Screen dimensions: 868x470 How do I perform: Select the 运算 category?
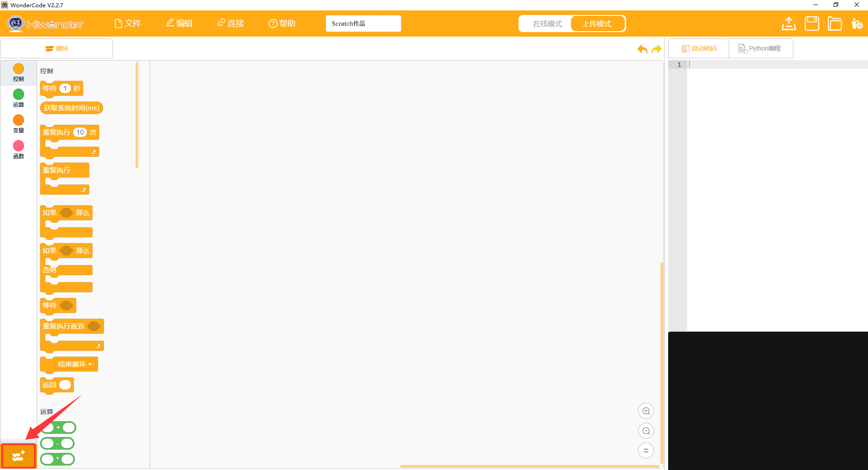[x=19, y=99]
